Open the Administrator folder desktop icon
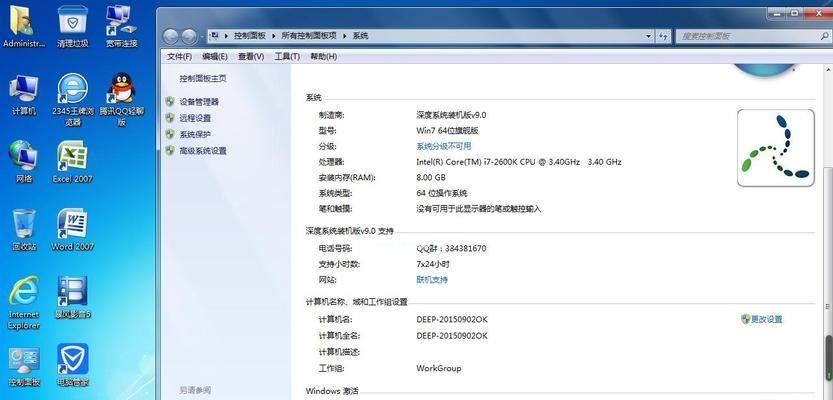Image resolution: width=833 pixels, height=400 pixels. (x=23, y=27)
